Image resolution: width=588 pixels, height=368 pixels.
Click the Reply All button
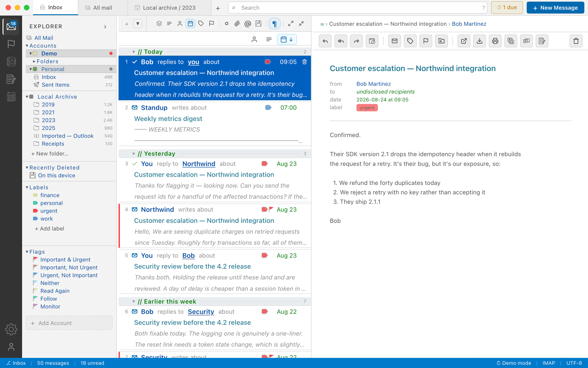[341, 41]
